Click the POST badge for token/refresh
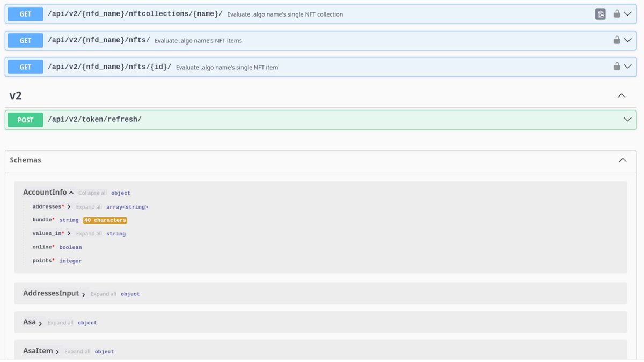This screenshot has width=644, height=362. pyautogui.click(x=26, y=120)
